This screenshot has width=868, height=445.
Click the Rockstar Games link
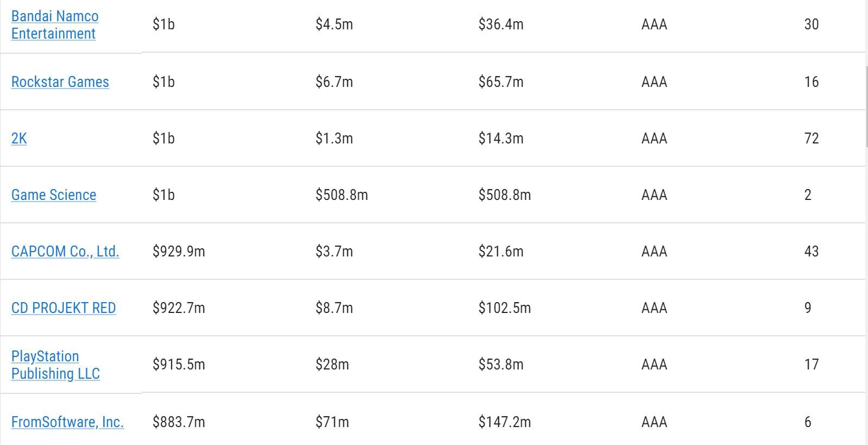click(x=60, y=82)
